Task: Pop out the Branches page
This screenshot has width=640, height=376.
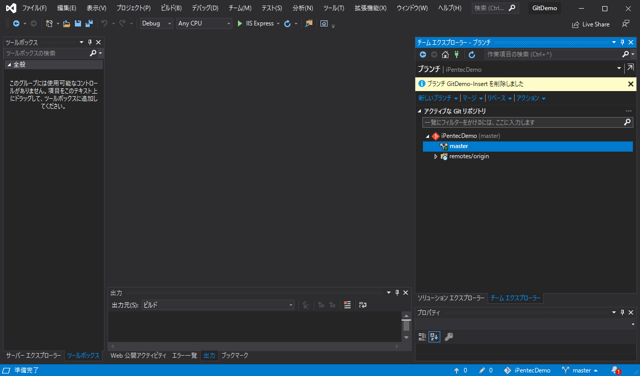Action: pyautogui.click(x=630, y=68)
